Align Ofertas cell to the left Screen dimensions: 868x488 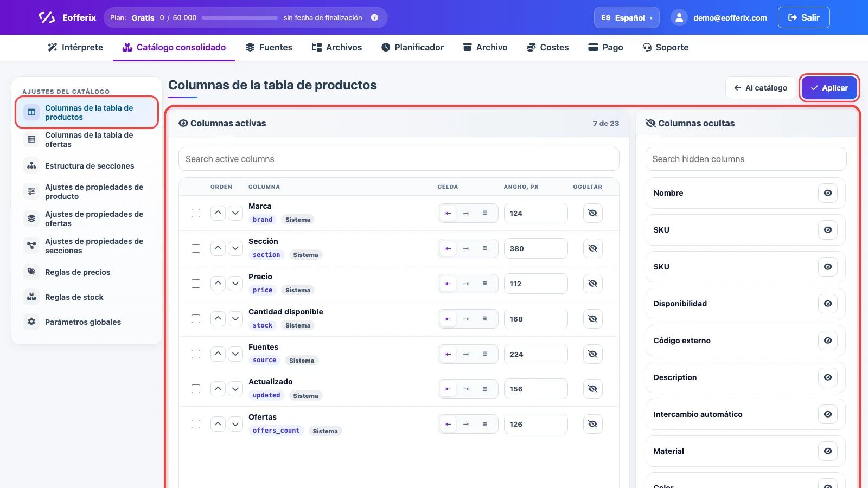(x=448, y=424)
